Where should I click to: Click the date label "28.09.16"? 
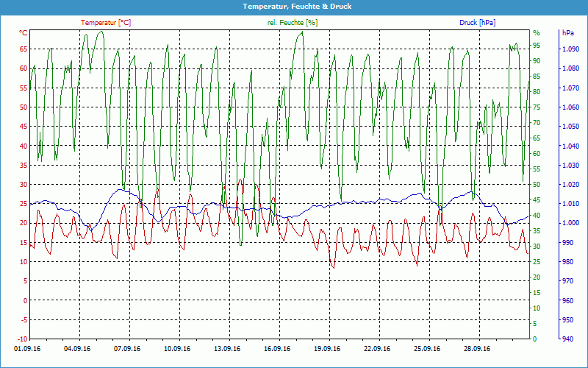point(476,349)
